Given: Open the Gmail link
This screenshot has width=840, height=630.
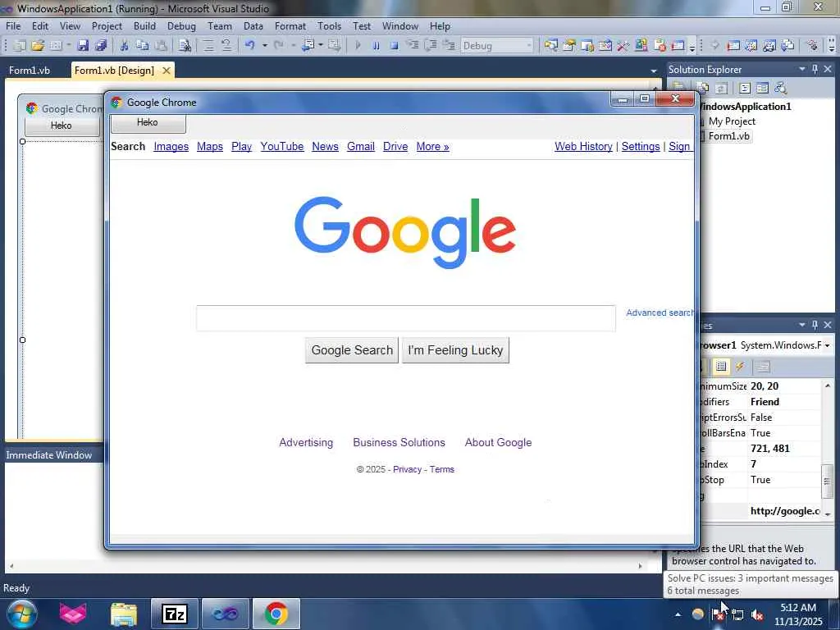Looking at the screenshot, I should 361,146.
